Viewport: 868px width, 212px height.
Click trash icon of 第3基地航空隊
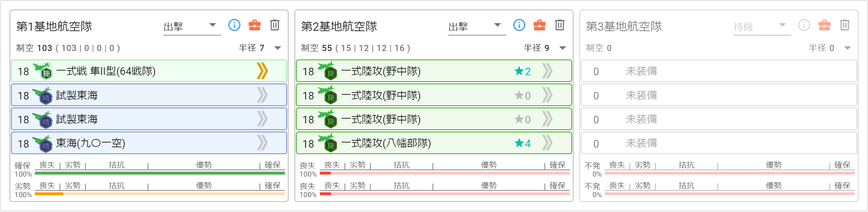point(845,25)
